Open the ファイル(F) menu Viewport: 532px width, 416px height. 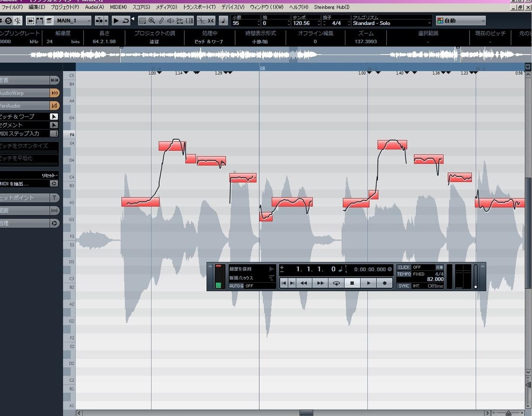pyautogui.click(x=12, y=7)
